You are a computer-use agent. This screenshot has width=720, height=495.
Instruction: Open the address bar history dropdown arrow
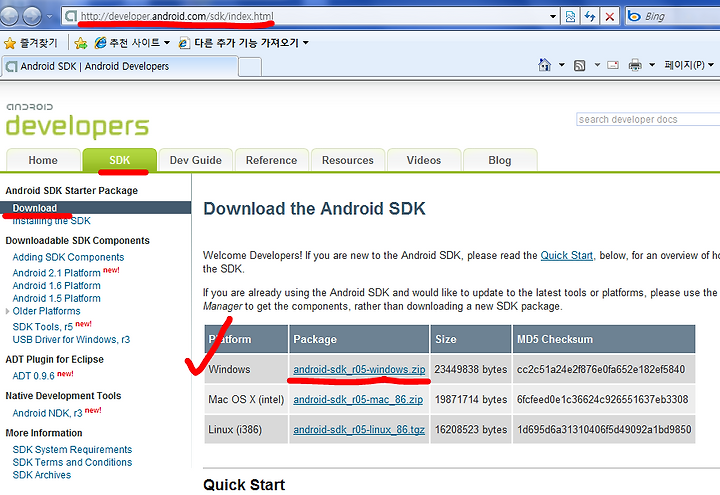(x=553, y=17)
